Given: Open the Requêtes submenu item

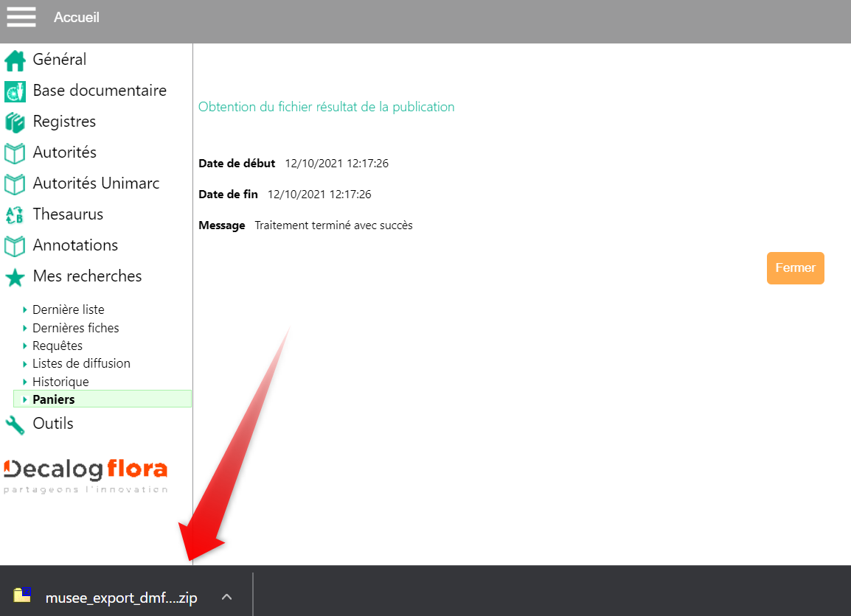Looking at the screenshot, I should click(58, 346).
